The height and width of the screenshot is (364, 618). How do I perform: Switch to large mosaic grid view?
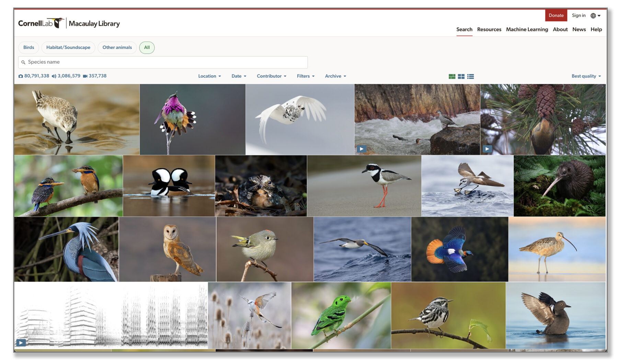452,77
